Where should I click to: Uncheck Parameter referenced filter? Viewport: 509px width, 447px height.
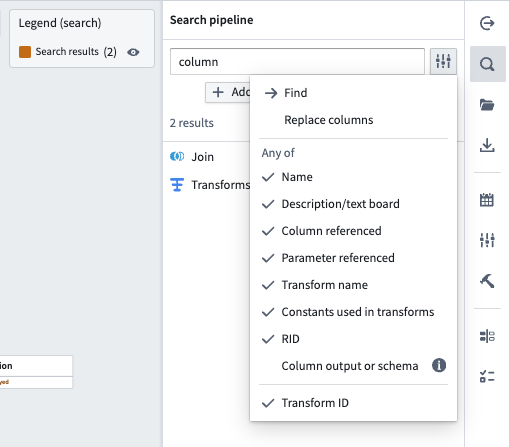(x=353, y=258)
